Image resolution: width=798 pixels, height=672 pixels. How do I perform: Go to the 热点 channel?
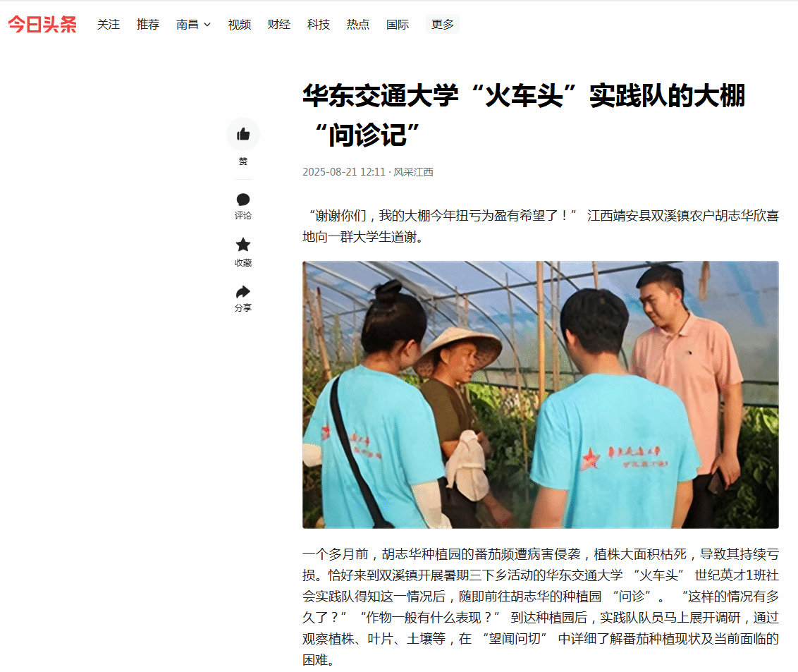358,25
